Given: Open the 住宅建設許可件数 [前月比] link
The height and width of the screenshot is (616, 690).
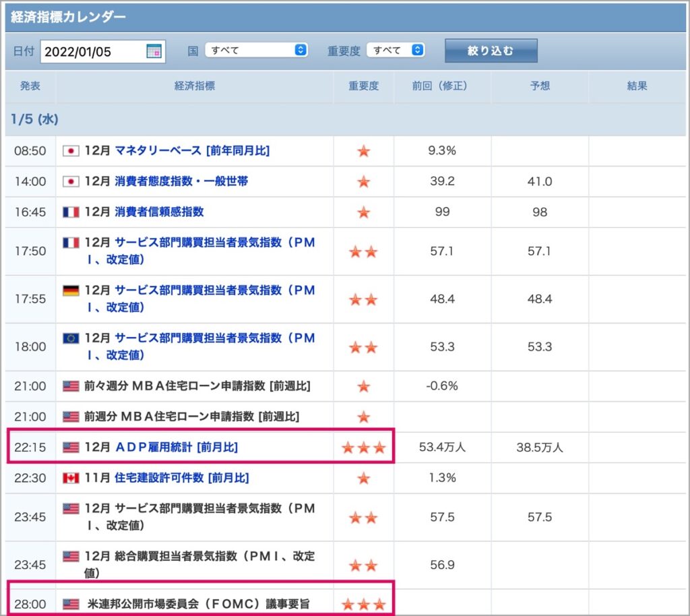Looking at the screenshot, I should click(x=182, y=477).
